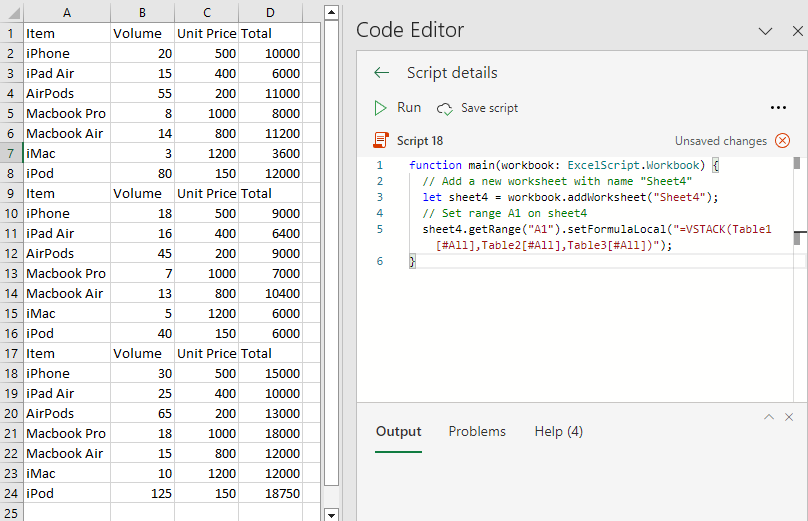Click the Script 18 scroll icon
Viewport: 808px width, 521px height.
point(380,140)
